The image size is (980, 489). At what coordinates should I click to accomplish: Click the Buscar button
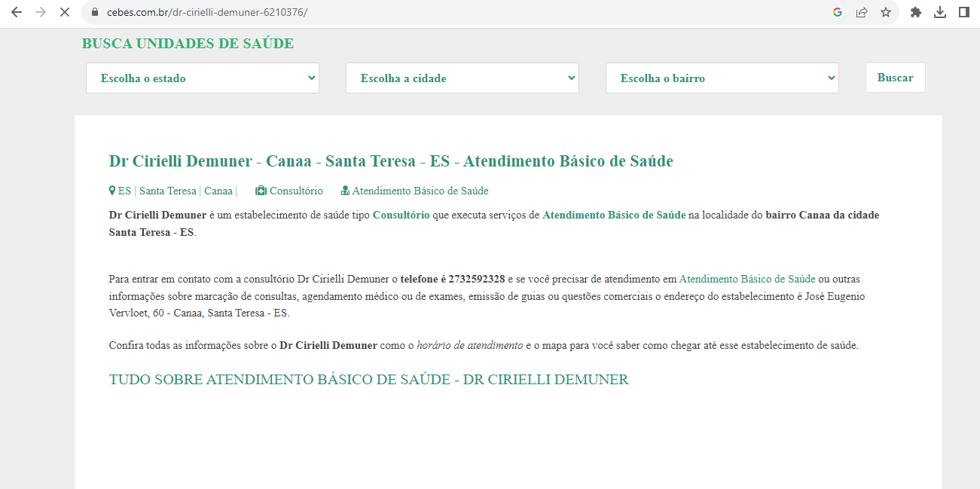tap(896, 78)
